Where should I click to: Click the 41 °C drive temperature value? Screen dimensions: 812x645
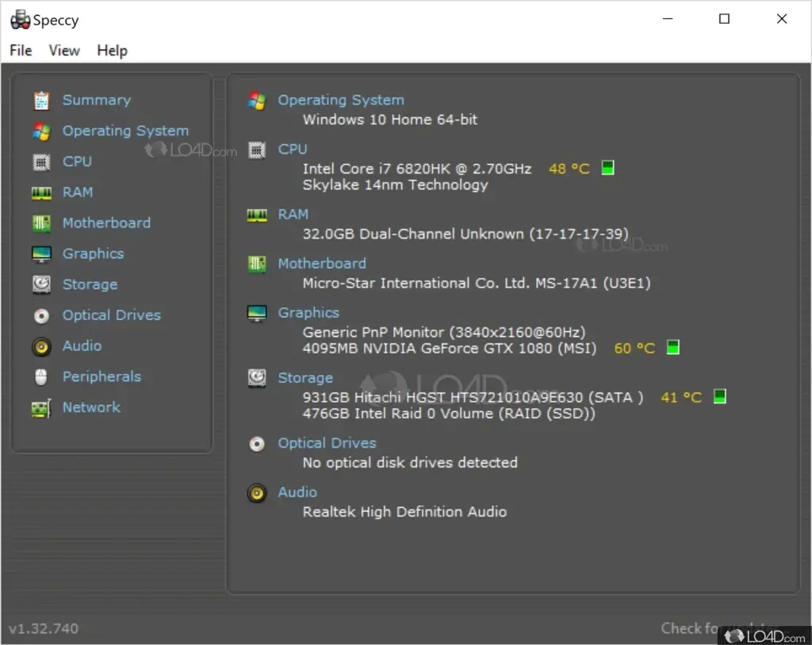[681, 398]
